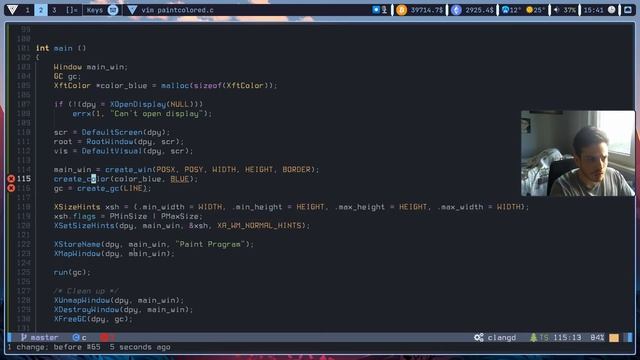Click the errx "Can't open display" line

[x=142, y=114]
